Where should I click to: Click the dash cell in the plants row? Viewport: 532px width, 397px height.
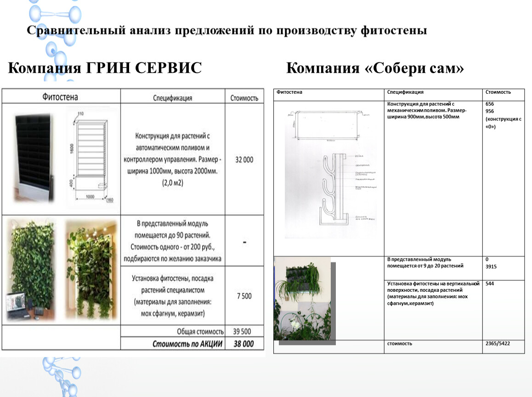point(244,242)
